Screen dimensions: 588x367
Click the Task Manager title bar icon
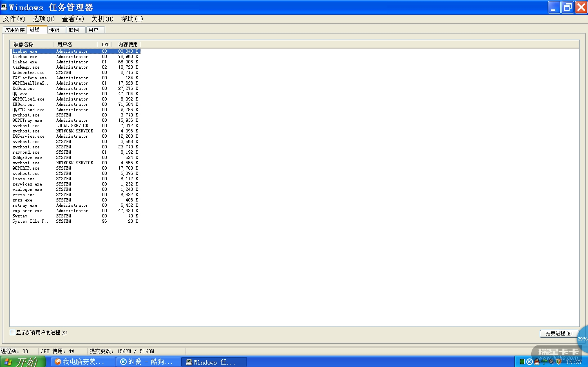point(4,7)
